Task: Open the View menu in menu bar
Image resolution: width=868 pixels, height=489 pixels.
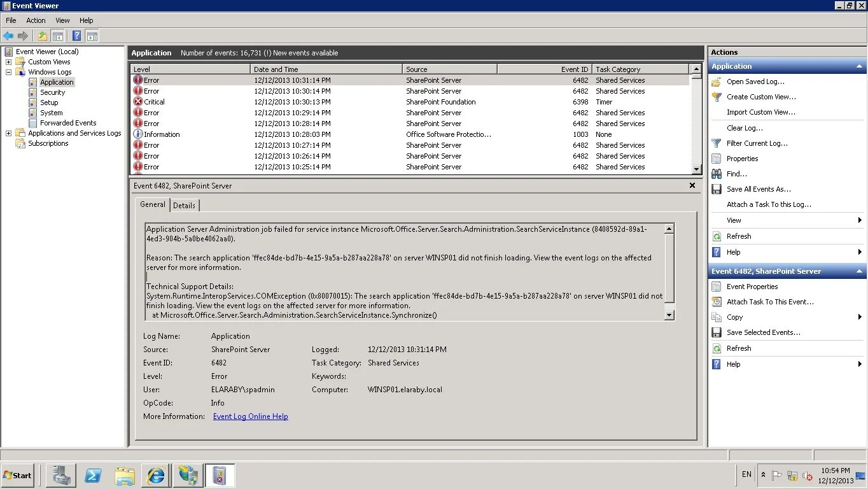Action: pyautogui.click(x=62, y=20)
